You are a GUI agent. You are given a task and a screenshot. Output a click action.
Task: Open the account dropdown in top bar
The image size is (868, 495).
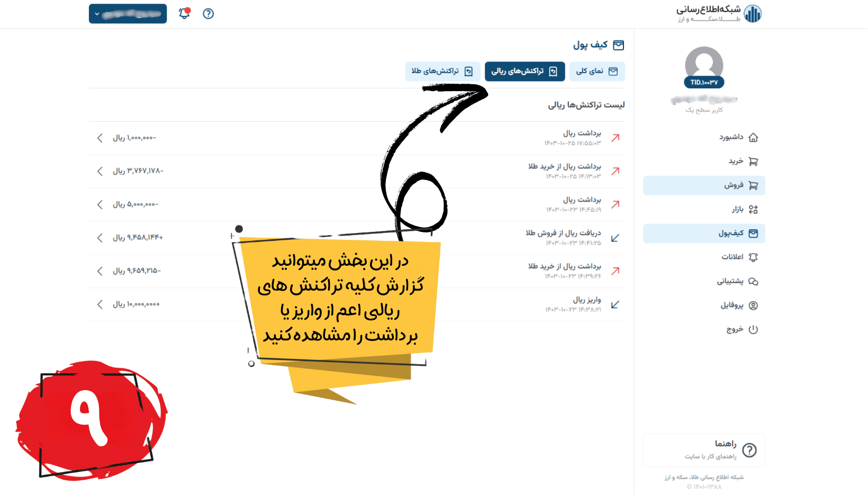pos(128,14)
